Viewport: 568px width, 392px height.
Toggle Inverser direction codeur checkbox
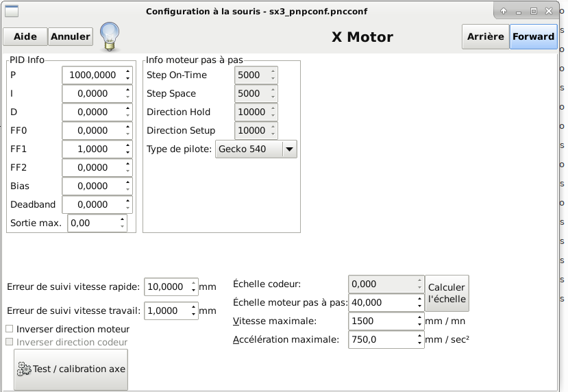tap(10, 342)
